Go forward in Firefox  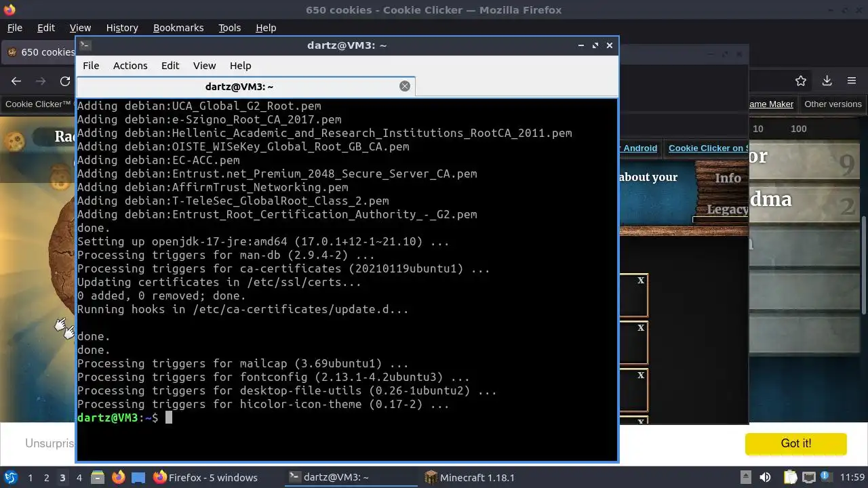tap(41, 81)
